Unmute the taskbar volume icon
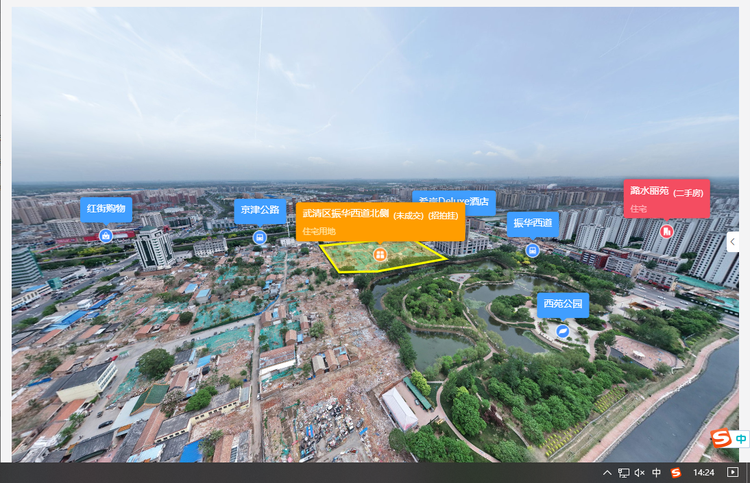750x483 pixels. [639, 472]
